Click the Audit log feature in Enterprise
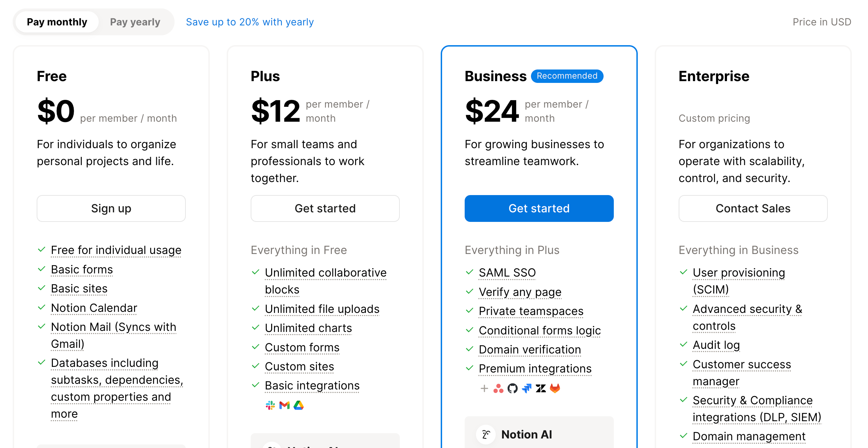Image resolution: width=868 pixels, height=448 pixels. (716, 345)
